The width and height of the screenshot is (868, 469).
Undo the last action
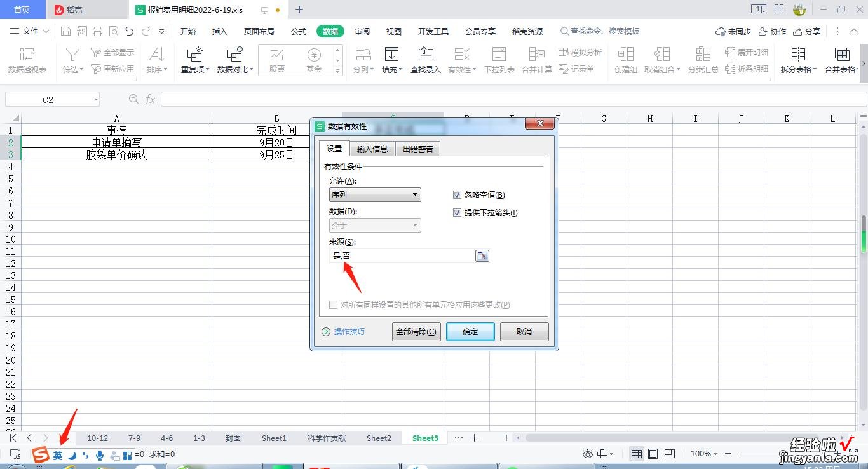[x=130, y=31]
